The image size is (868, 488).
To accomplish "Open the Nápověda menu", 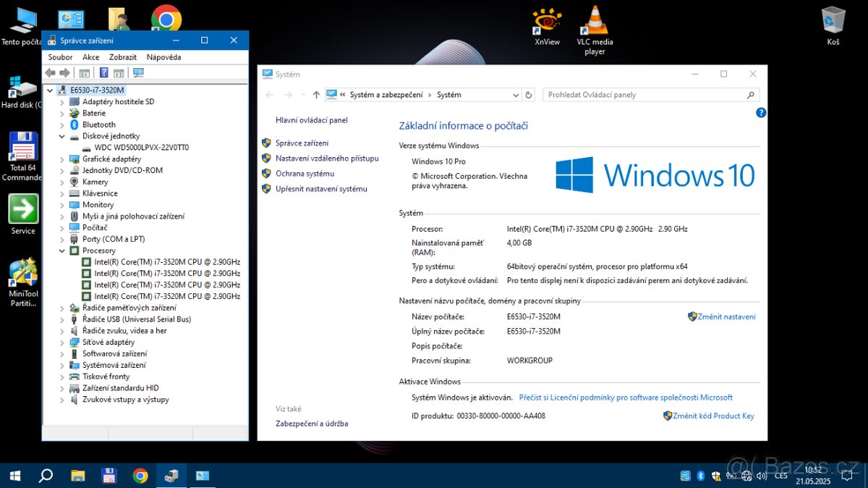I will (x=163, y=57).
